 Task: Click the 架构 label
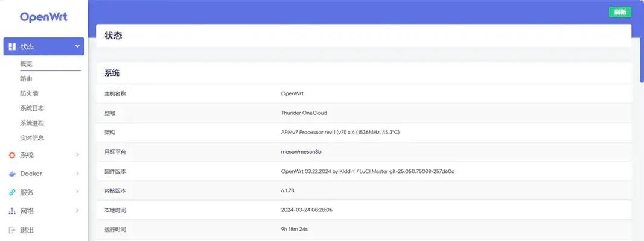click(x=110, y=133)
